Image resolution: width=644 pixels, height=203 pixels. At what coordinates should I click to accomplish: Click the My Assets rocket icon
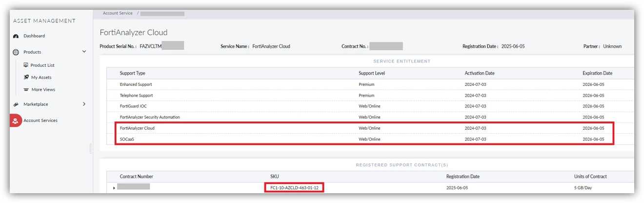pyautogui.click(x=26, y=77)
